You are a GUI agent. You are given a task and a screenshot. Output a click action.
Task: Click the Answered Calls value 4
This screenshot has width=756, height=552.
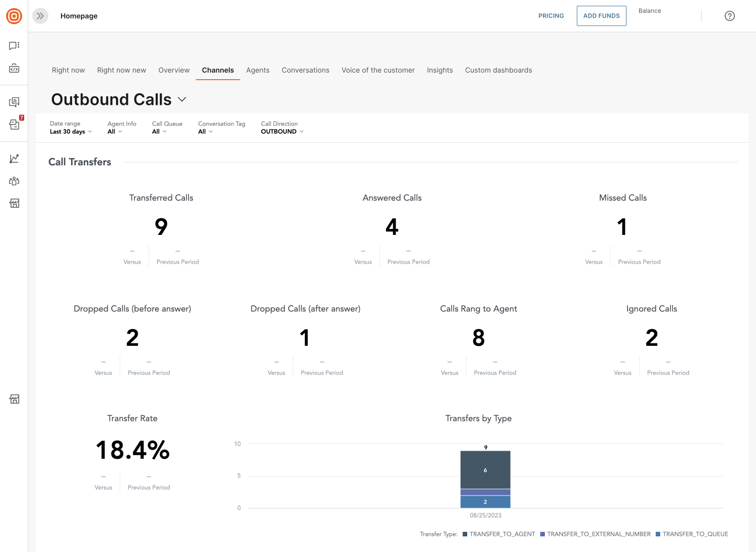tap(392, 227)
